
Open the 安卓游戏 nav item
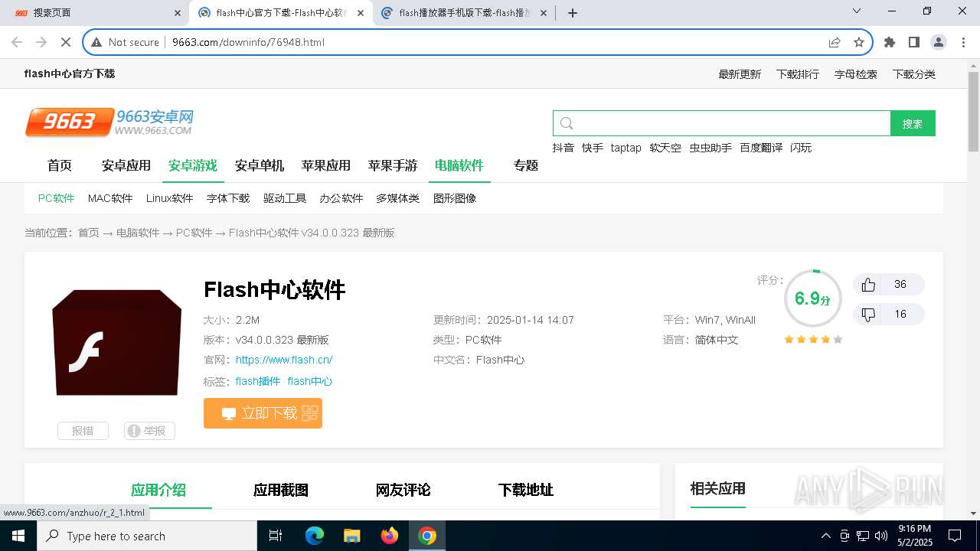pyautogui.click(x=193, y=165)
